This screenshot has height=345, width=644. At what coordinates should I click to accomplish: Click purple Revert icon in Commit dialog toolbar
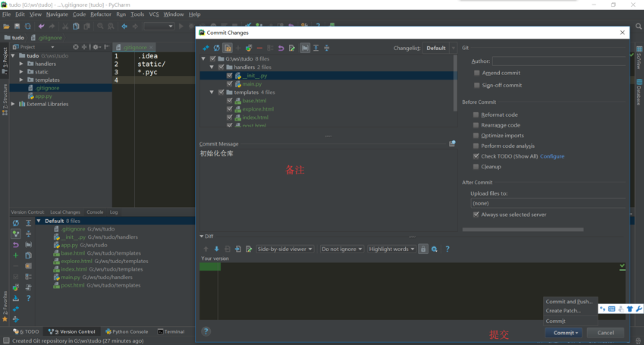pos(281,48)
